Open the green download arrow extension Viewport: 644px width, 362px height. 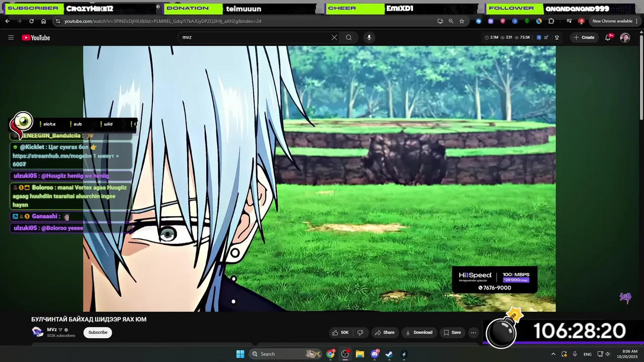pos(527,21)
